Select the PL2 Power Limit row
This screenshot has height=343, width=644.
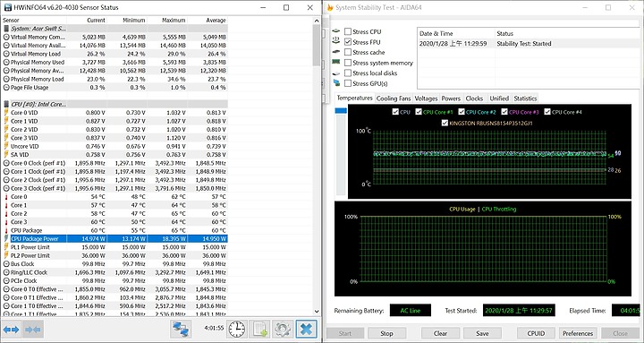[114, 255]
